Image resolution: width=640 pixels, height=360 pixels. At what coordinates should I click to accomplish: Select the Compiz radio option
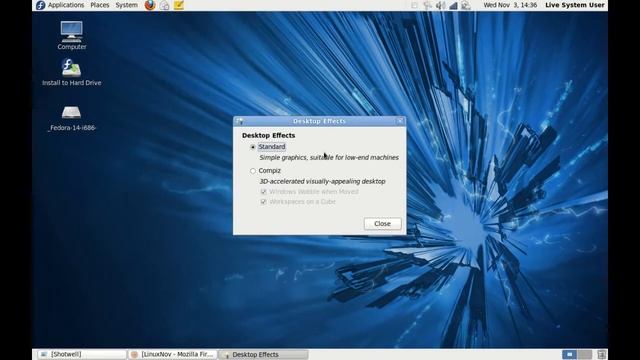click(x=253, y=171)
